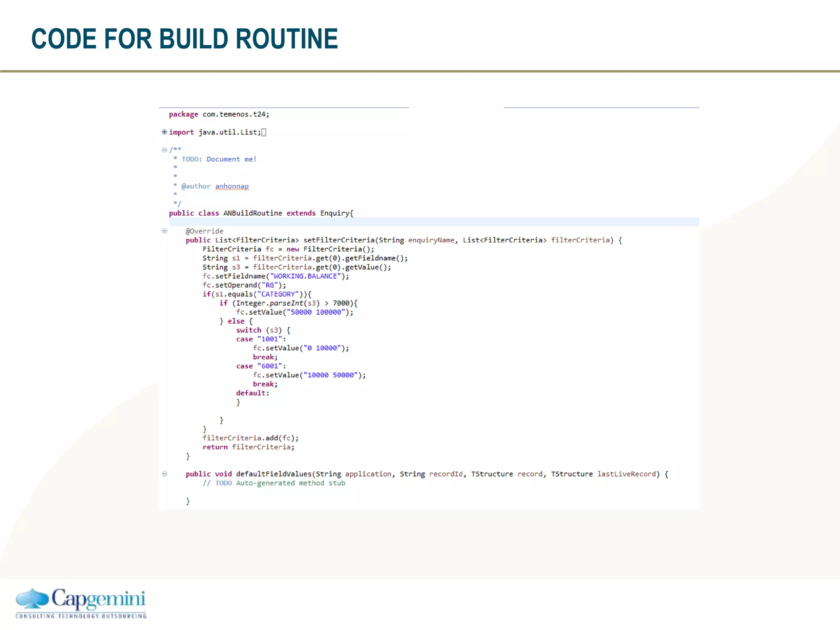Screen dimensions: 840x630
Task: Click the "0 10000" value string
Action: click(322, 348)
